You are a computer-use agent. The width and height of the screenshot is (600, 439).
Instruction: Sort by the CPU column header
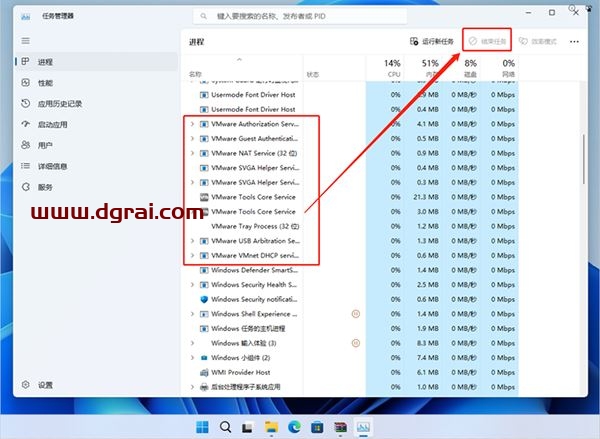(385, 68)
